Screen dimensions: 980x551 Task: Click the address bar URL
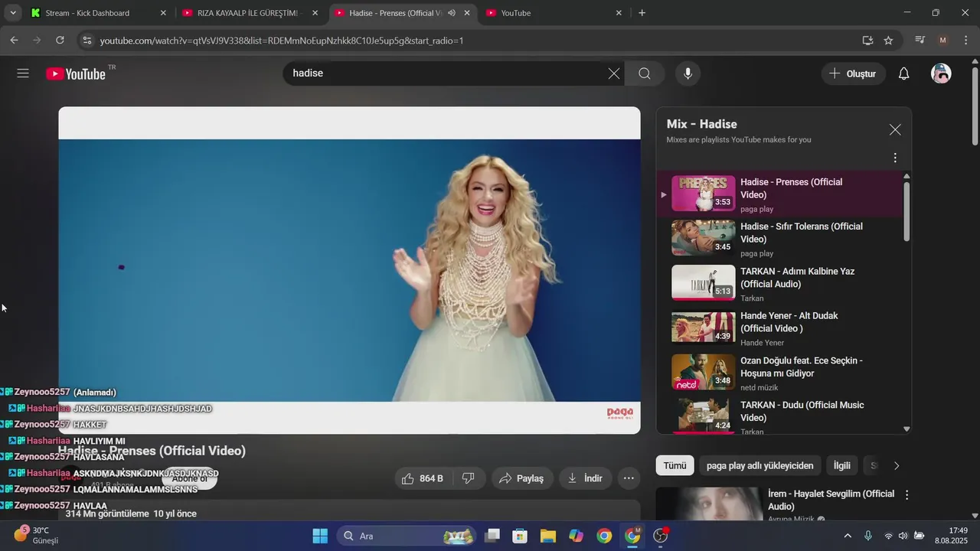(x=281, y=41)
